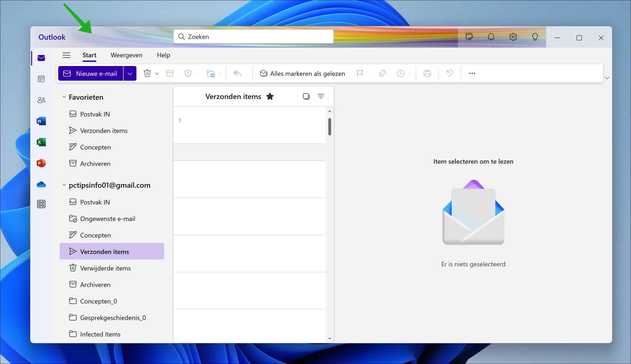Open the Reply dropdown arrow
631x364 pixels.
[247, 74]
